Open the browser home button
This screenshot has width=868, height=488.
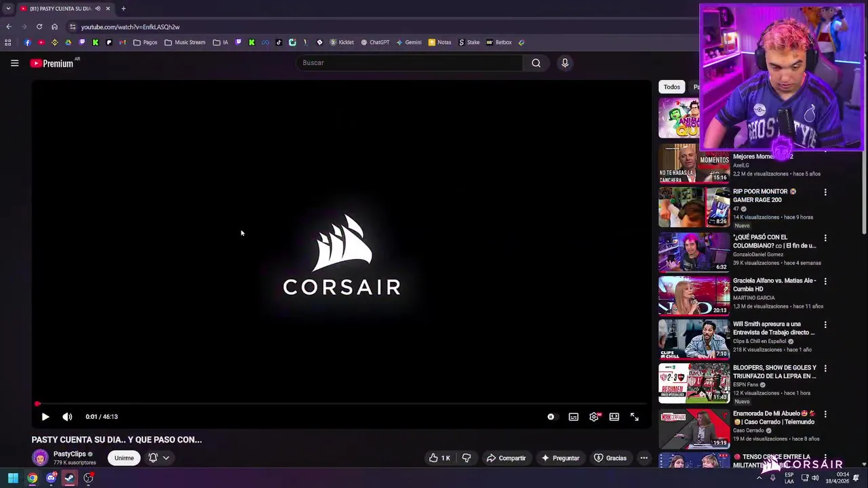point(54,26)
